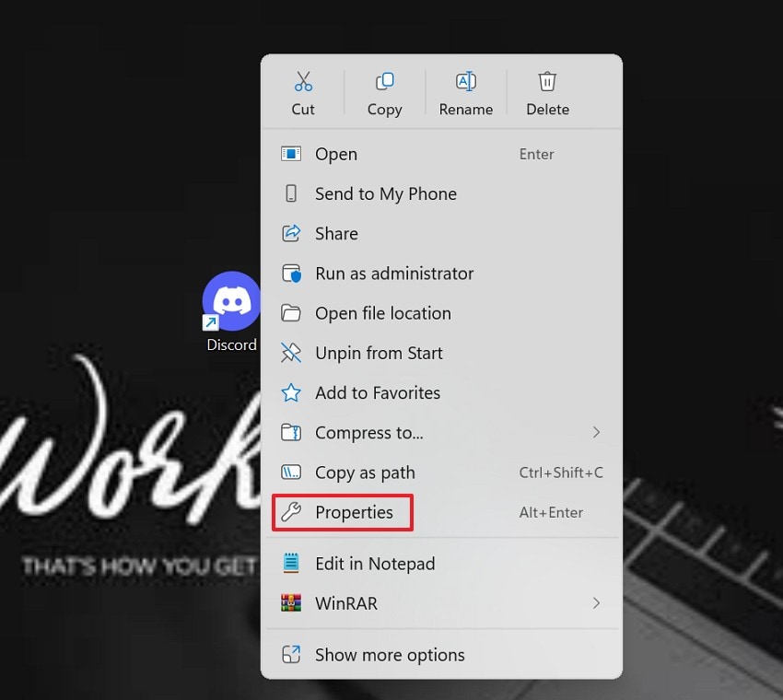This screenshot has height=700, width=783.
Task: Click the Share icon
Action: point(290,233)
